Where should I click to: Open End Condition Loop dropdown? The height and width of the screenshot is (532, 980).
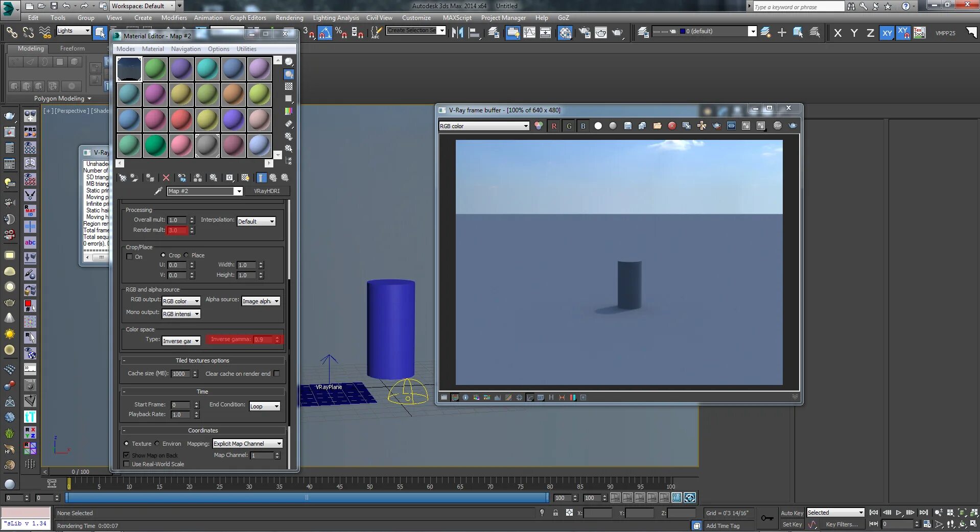265,406
